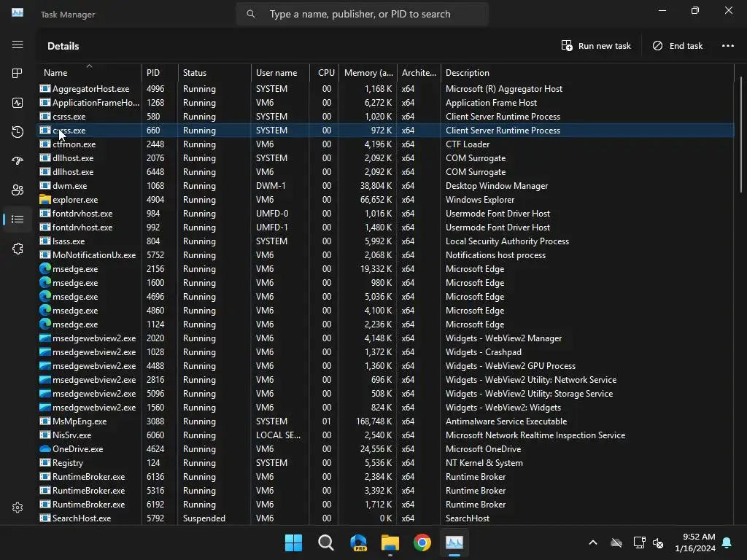747x560 pixels.
Task: Click the network tray icon
Action: (639, 542)
